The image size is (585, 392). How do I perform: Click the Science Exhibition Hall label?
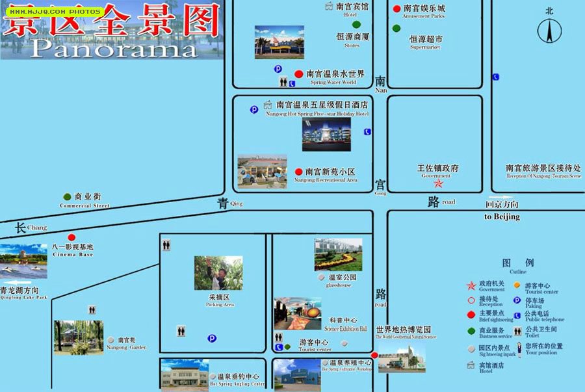tap(343, 324)
